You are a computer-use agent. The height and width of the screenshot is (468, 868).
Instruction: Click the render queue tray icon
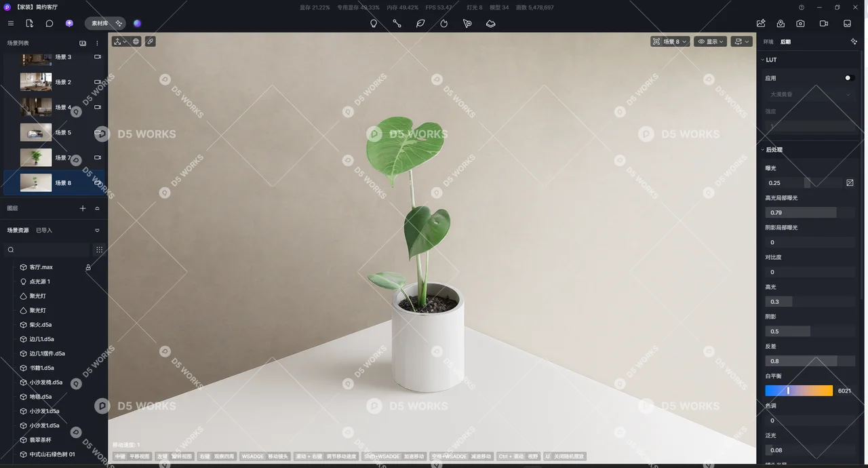(848, 23)
